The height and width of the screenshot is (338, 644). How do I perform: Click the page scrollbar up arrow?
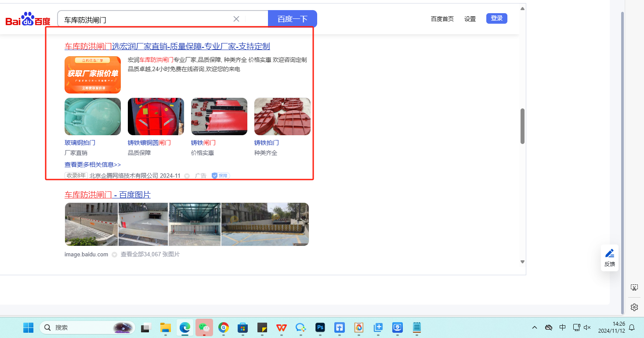coord(522,8)
